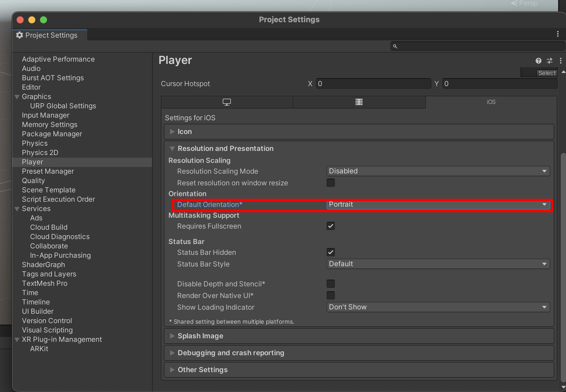Screen dimensions: 566x392
Task: Uncheck Requires Fullscreen
Action: point(330,226)
